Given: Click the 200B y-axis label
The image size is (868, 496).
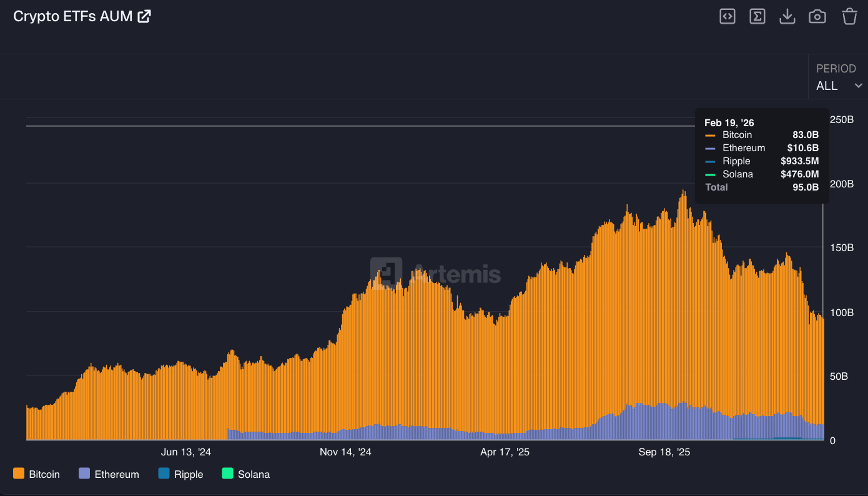Looking at the screenshot, I should pyautogui.click(x=841, y=184).
